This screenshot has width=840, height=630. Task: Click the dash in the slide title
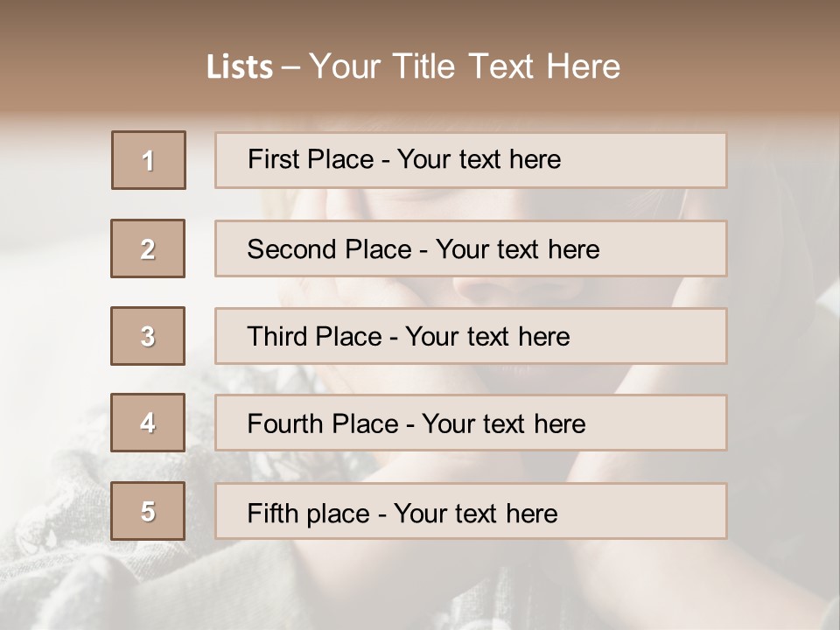[x=291, y=66]
